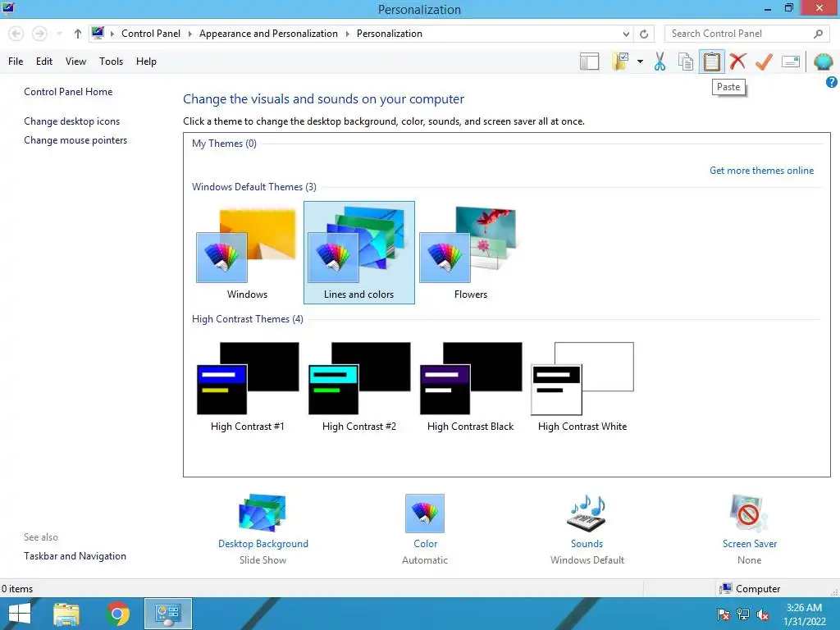Click the Email envelope toolbar icon
The image size is (840, 630).
point(791,62)
